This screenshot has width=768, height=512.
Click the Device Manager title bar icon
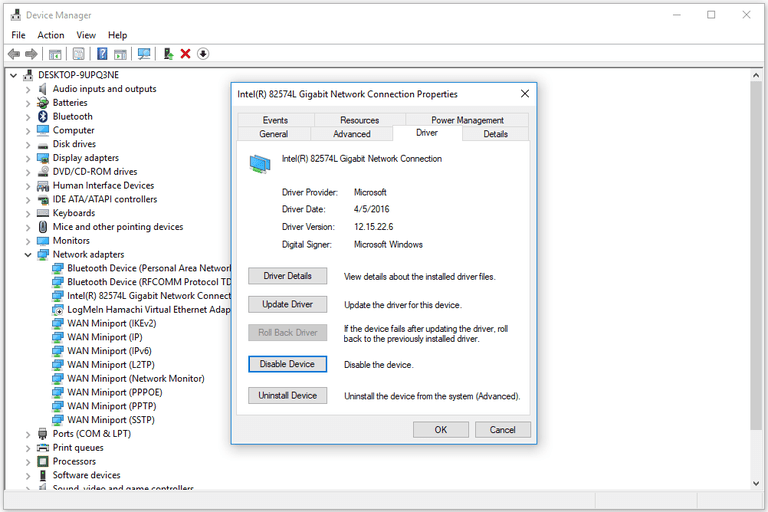point(16,15)
